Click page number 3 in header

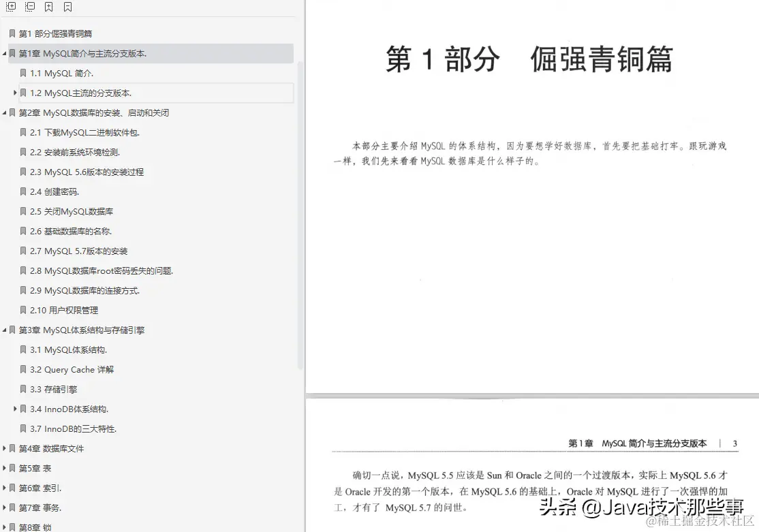point(734,443)
